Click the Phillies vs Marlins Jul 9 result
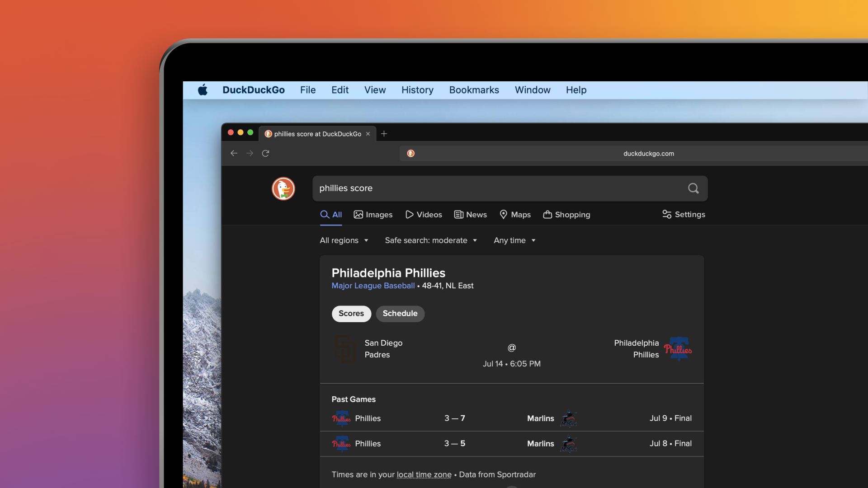Screen dimensions: 868x488 511,418
